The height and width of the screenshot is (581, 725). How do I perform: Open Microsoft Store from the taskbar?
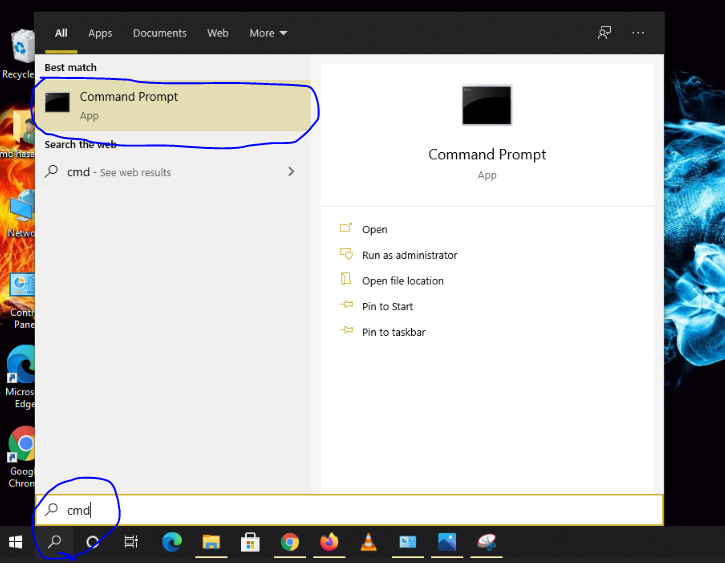(x=250, y=542)
